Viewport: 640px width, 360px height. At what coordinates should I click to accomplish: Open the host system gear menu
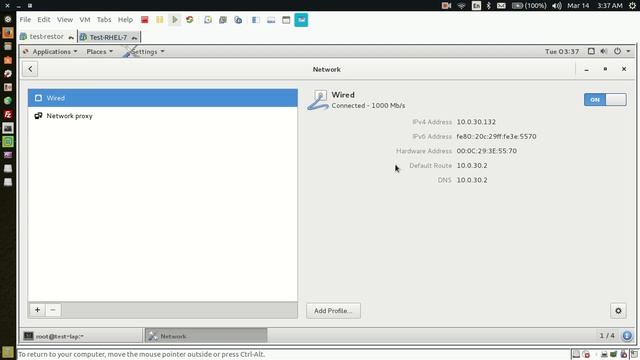tap(632, 6)
